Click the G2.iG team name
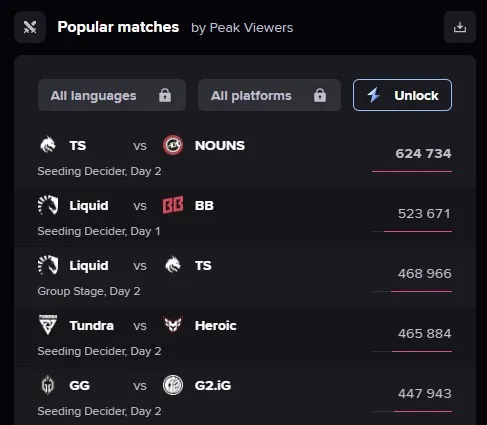 pos(213,385)
